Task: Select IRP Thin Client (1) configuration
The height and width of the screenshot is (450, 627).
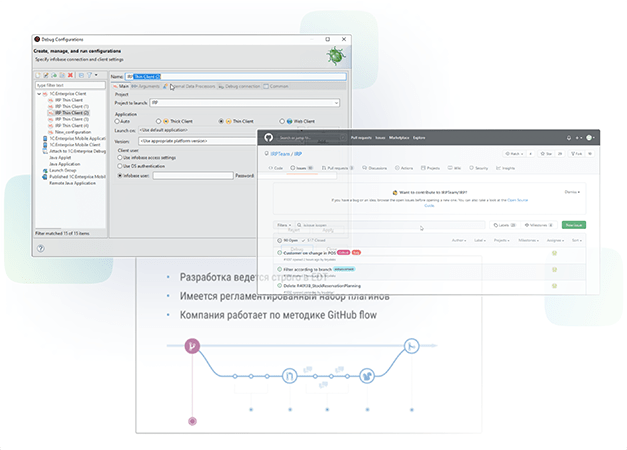Action: pyautogui.click(x=72, y=106)
